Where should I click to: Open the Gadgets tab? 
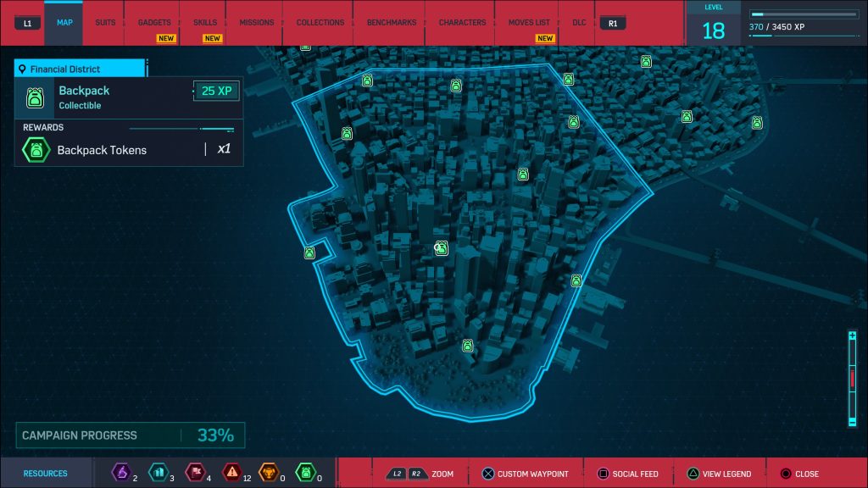click(x=154, y=23)
